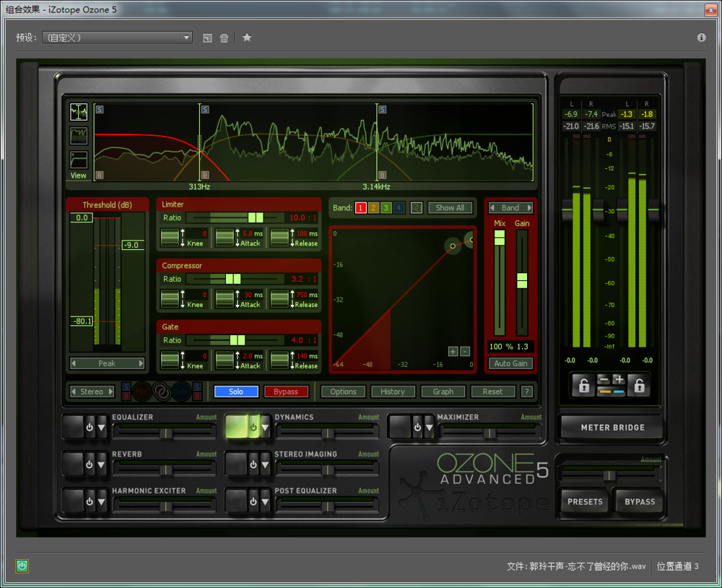Click the Threshold value field showing -80.1
The image size is (722, 588).
coord(82,321)
